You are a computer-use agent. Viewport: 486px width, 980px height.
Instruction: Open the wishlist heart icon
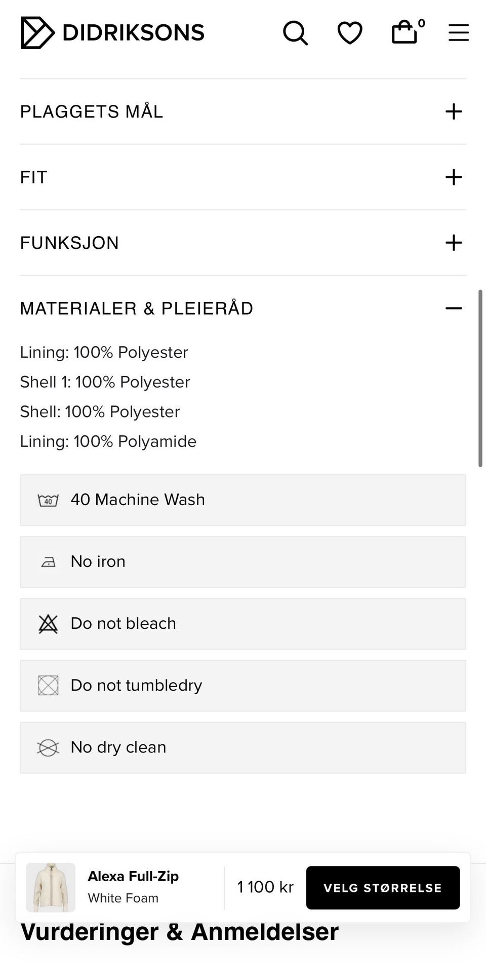(350, 33)
